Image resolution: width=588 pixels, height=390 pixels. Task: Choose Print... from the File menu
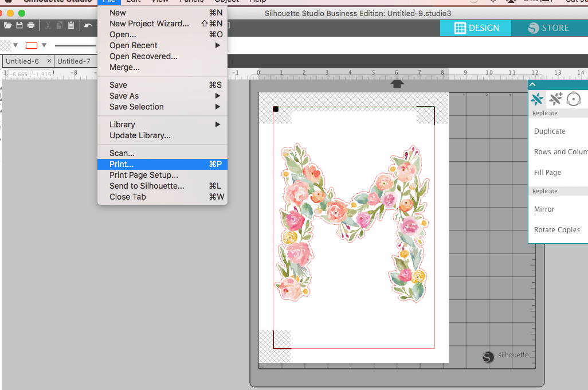coord(162,164)
